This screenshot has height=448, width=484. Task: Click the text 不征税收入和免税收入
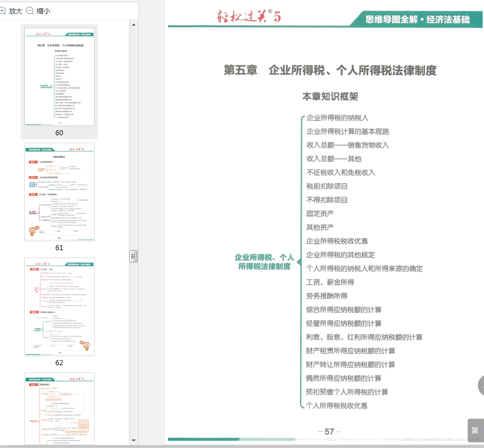tap(341, 172)
